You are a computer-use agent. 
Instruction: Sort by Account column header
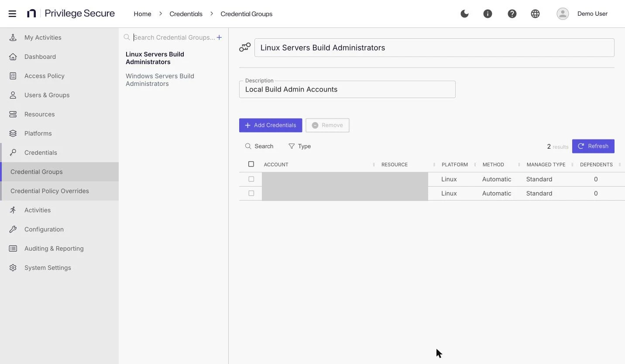(276, 164)
